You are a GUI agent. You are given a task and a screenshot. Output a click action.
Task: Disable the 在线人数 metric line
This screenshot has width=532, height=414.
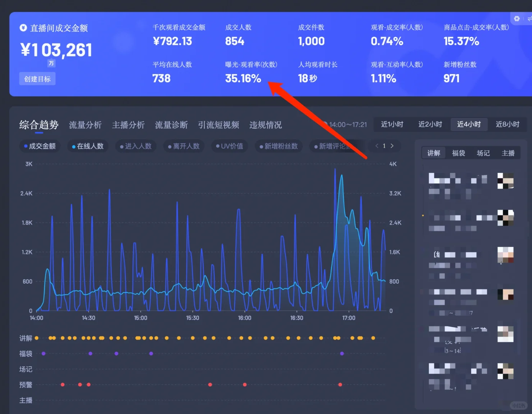(88, 146)
